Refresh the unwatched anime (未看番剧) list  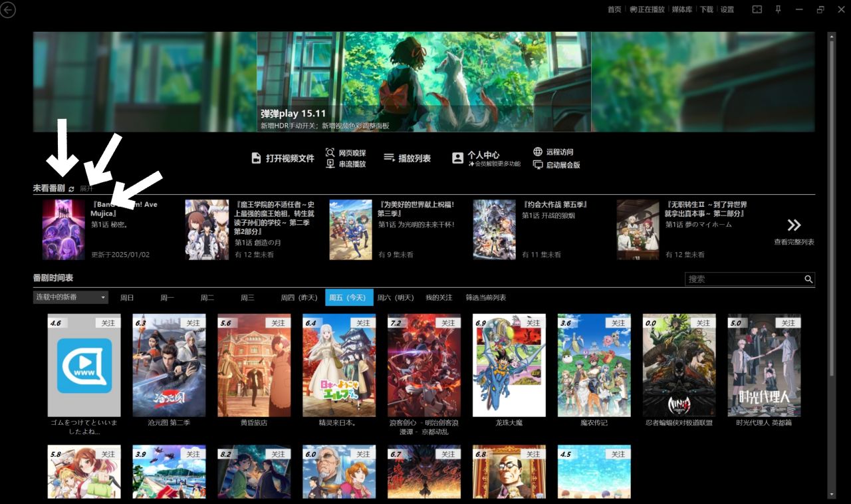click(x=71, y=189)
